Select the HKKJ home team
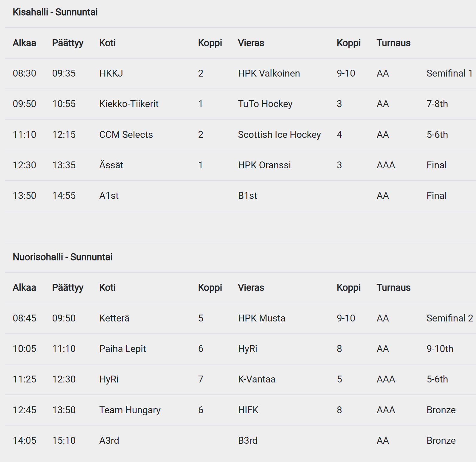 point(111,74)
